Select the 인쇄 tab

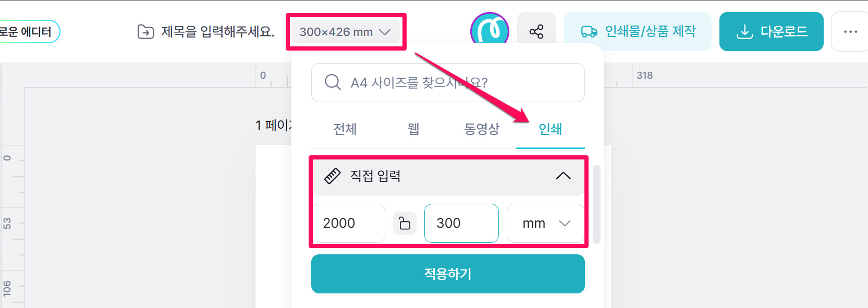(550, 129)
